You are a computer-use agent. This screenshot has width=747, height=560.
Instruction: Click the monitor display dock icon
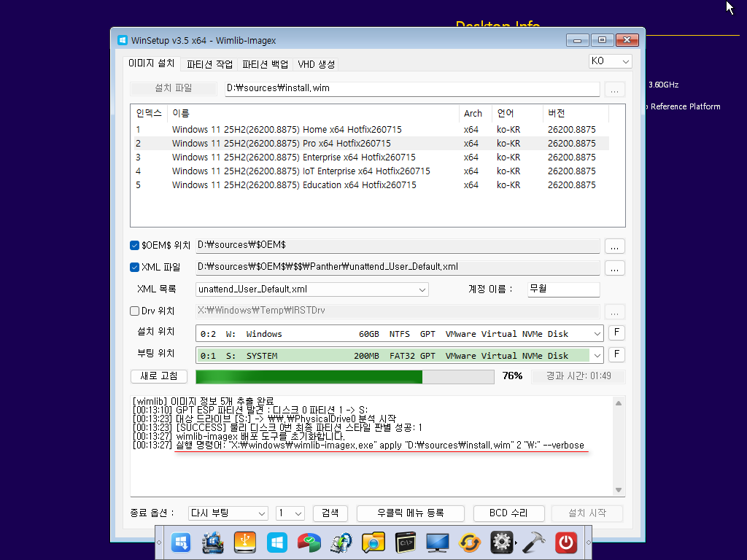438,542
